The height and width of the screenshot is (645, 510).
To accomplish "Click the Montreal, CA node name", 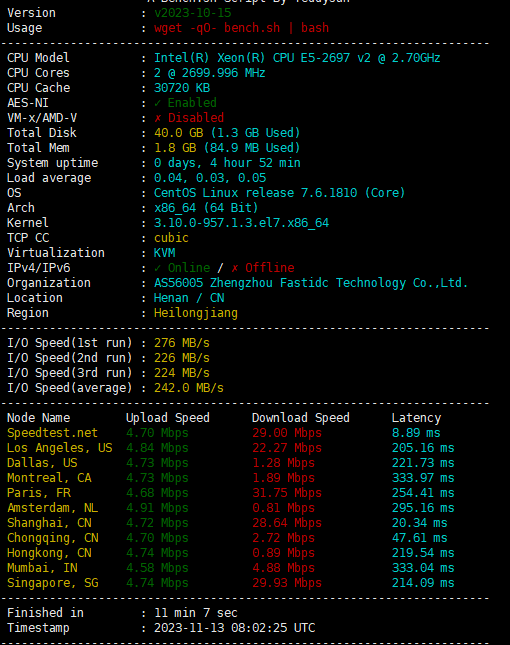I will coord(49,478).
